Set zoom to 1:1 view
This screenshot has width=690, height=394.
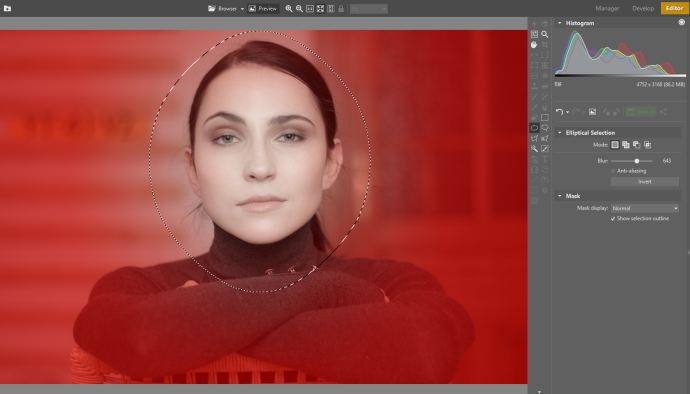310,8
